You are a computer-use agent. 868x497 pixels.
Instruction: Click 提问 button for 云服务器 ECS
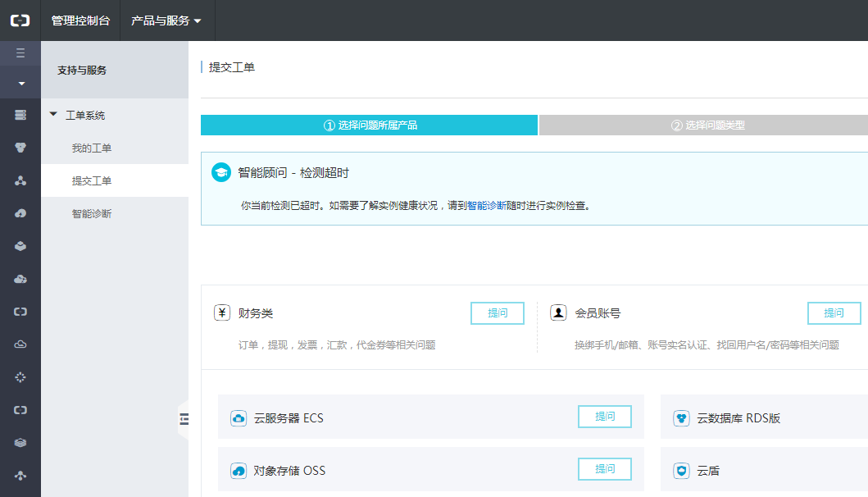605,417
